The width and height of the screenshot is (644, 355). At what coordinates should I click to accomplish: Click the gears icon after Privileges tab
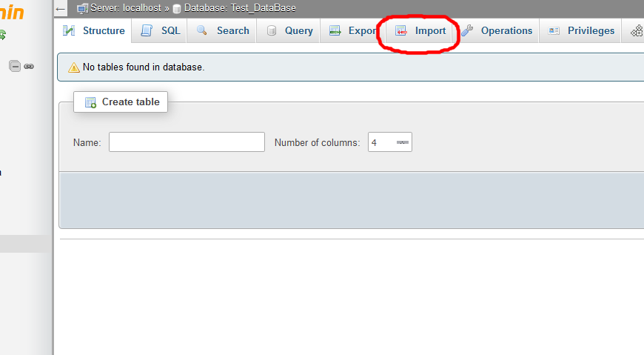[637, 31]
